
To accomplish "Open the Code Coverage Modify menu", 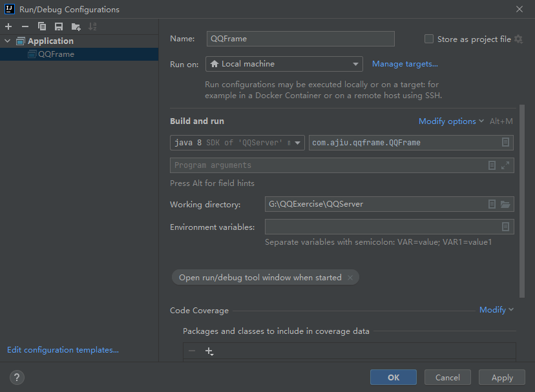I will tap(496, 310).
